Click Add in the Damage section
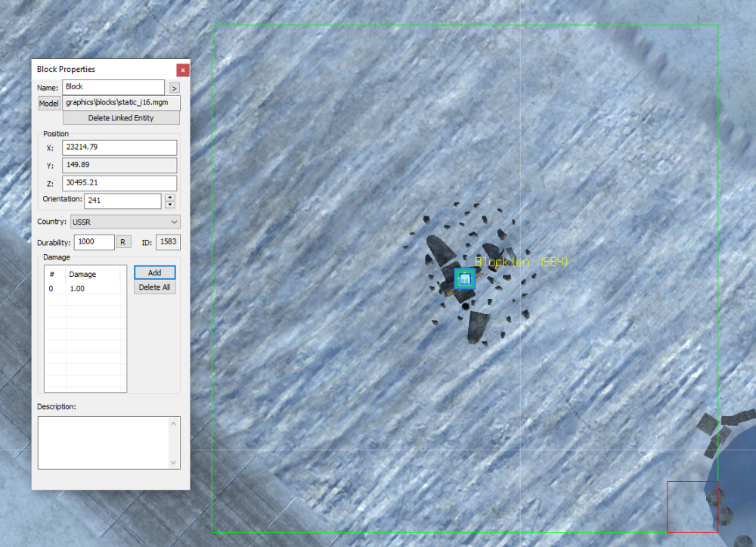756x547 pixels. click(154, 272)
